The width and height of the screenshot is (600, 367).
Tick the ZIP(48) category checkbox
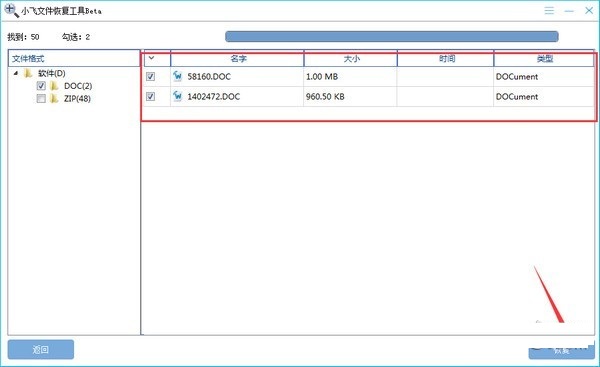coord(41,99)
